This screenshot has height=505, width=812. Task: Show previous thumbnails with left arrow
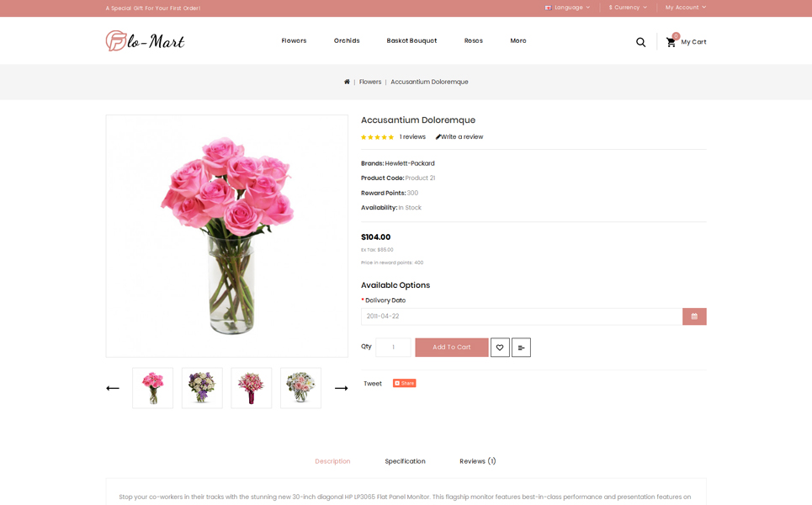coord(113,388)
